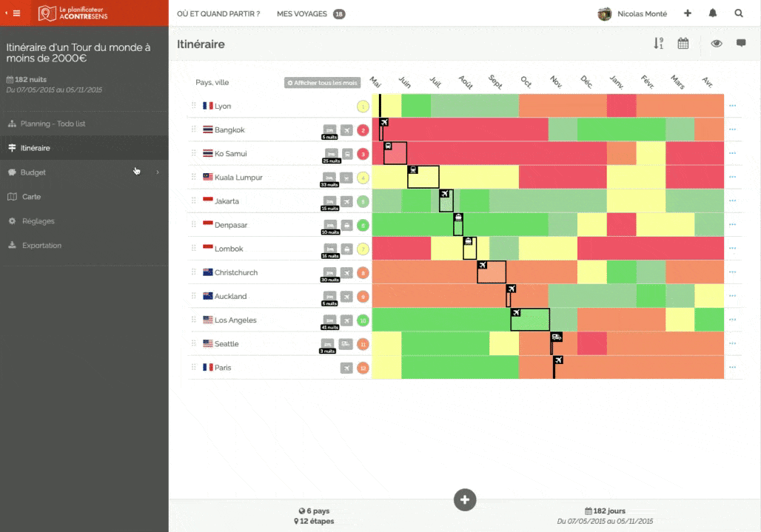The height and width of the screenshot is (532, 761).
Task: Click Jakarta's plane transport icon
Action: click(x=346, y=201)
